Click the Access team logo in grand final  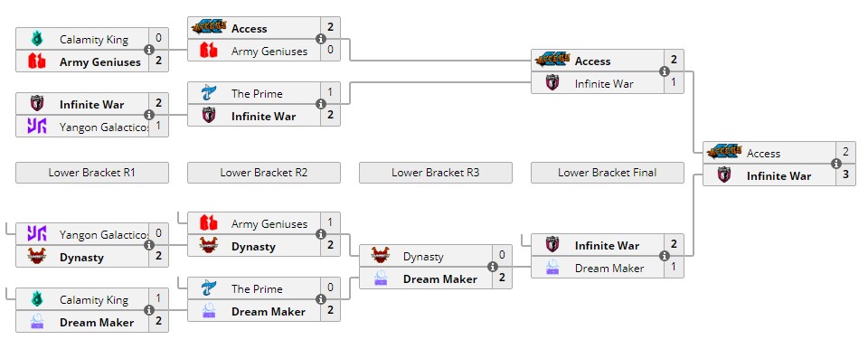pyautogui.click(x=724, y=152)
